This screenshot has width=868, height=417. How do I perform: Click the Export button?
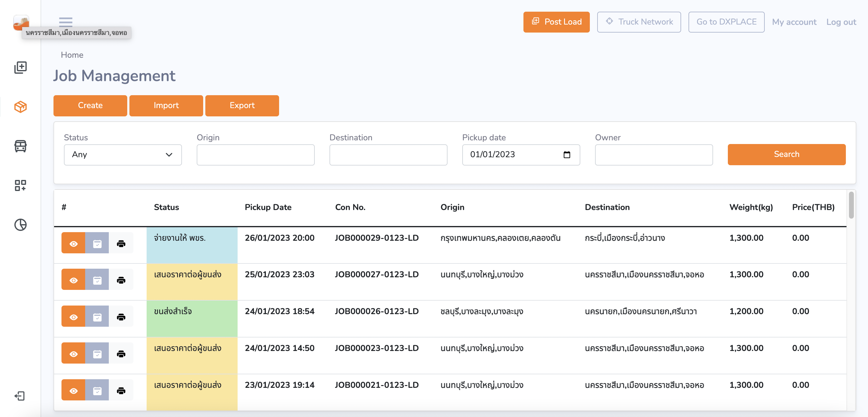coord(242,105)
